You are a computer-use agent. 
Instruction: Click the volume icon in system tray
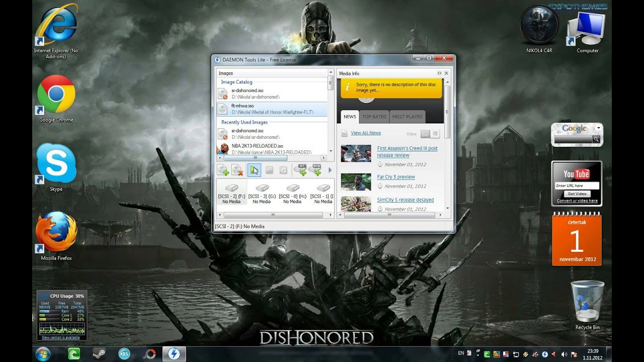(563, 354)
